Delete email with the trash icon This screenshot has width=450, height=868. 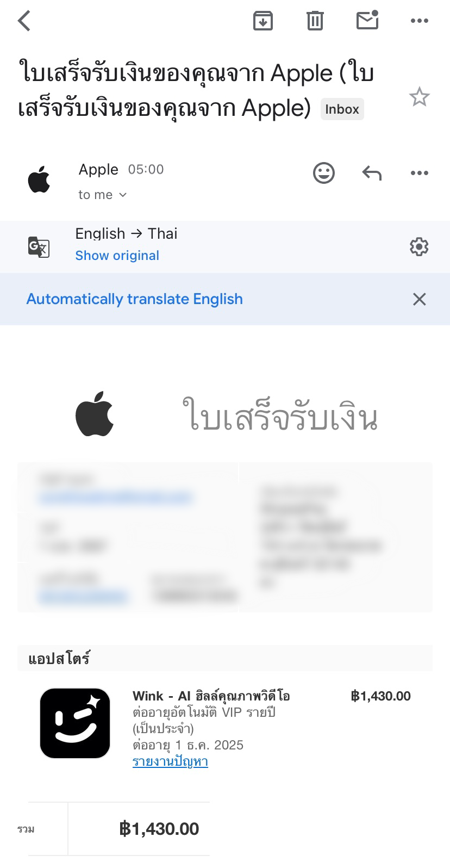click(315, 21)
